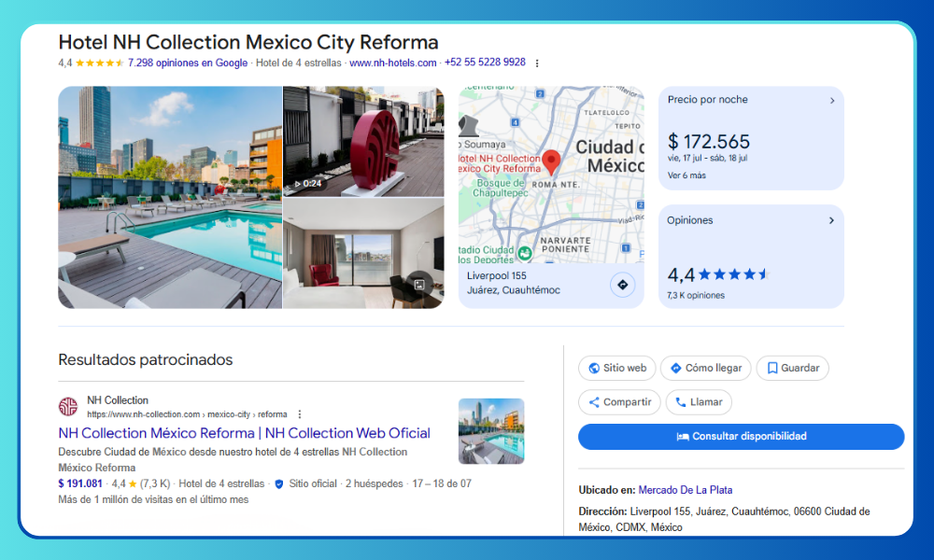Click the vie, 17 jul - sáb, 18 jul dates
934x560 pixels.
pos(707,159)
